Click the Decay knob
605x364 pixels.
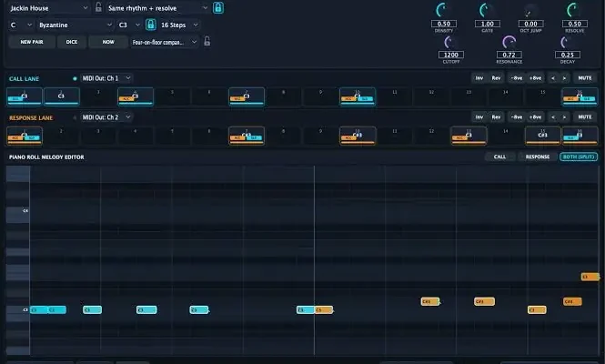point(567,43)
